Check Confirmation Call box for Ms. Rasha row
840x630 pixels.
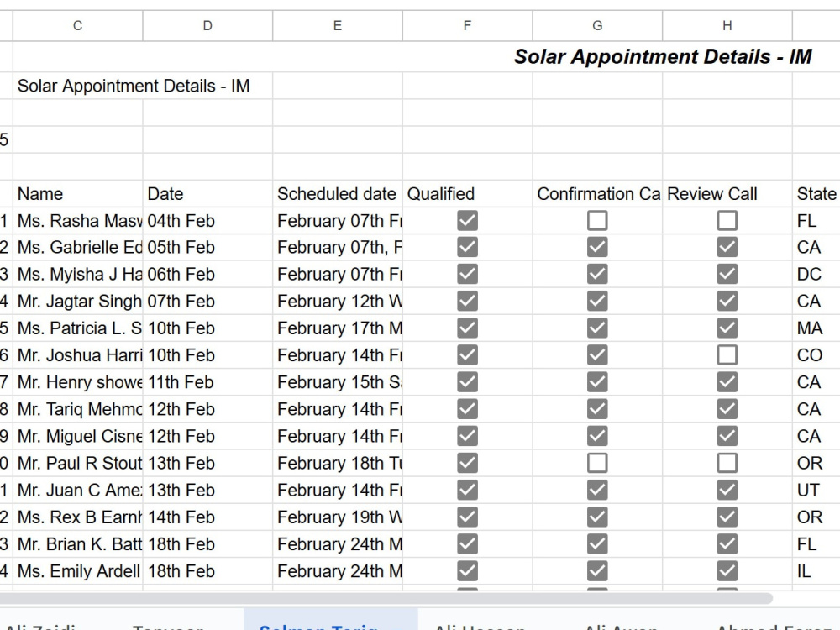click(597, 221)
